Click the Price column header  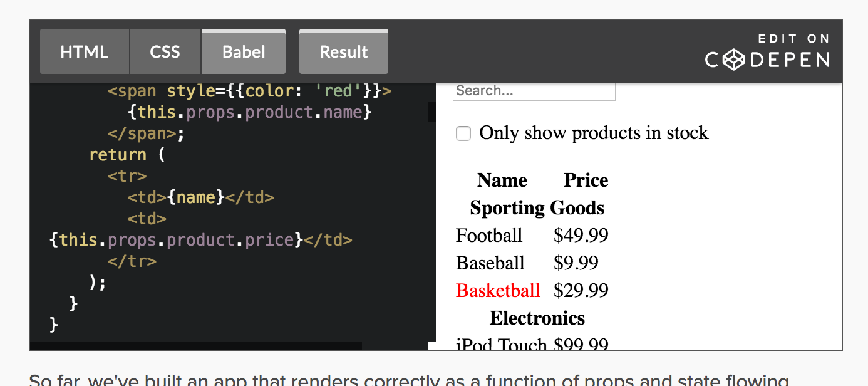click(x=586, y=180)
